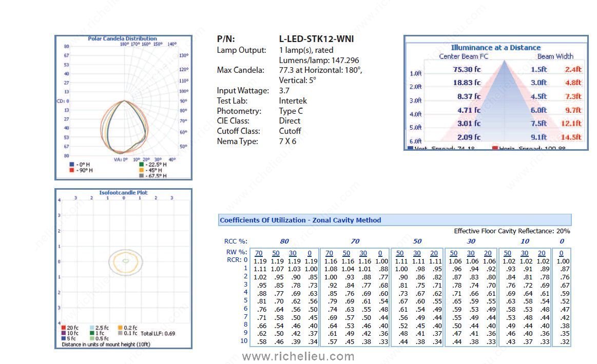Click the green 22.5° H legend swatch

tap(141, 165)
